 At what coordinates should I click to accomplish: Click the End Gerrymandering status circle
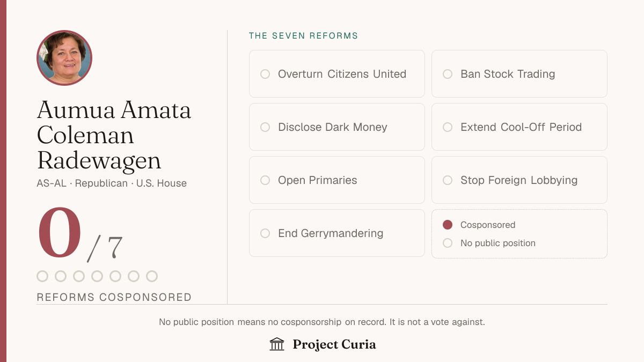(265, 233)
